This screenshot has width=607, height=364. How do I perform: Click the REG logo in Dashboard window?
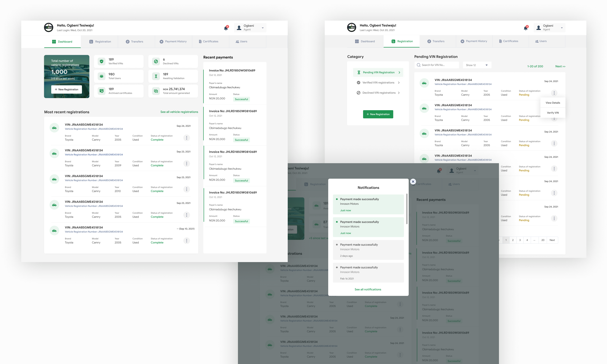tap(49, 28)
